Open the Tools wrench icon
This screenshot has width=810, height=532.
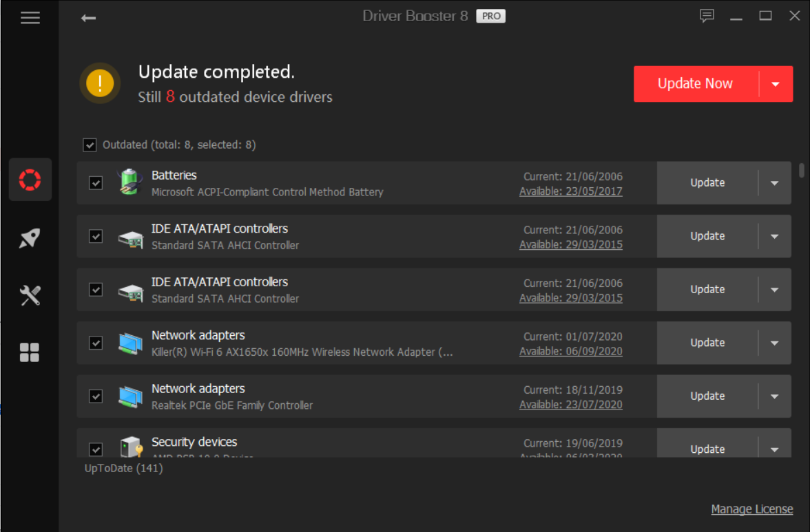(30, 295)
